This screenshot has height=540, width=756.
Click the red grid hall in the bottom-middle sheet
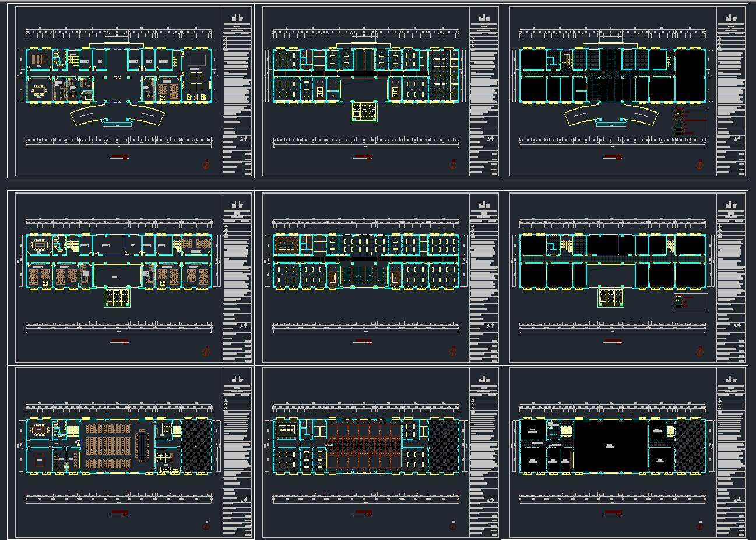click(364, 446)
